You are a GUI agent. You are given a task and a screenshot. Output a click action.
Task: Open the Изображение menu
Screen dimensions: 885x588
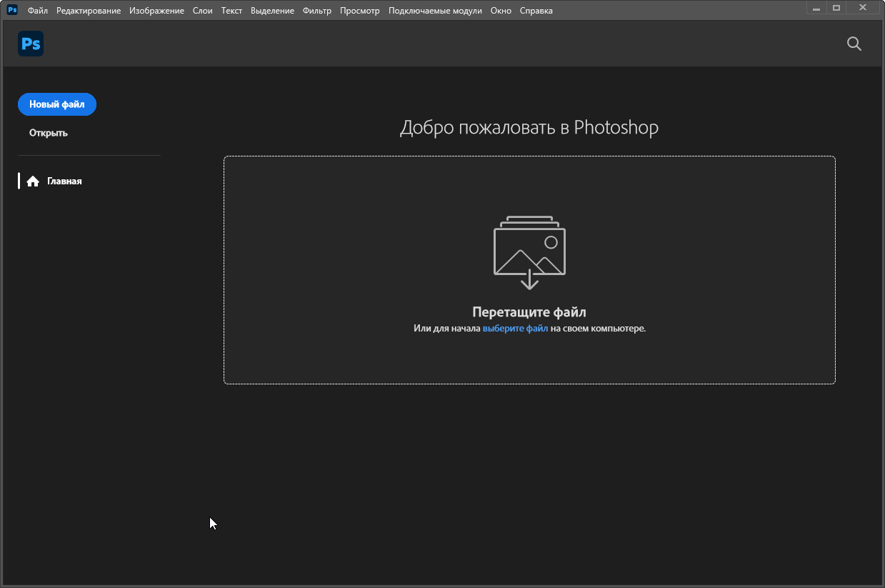[x=156, y=11]
